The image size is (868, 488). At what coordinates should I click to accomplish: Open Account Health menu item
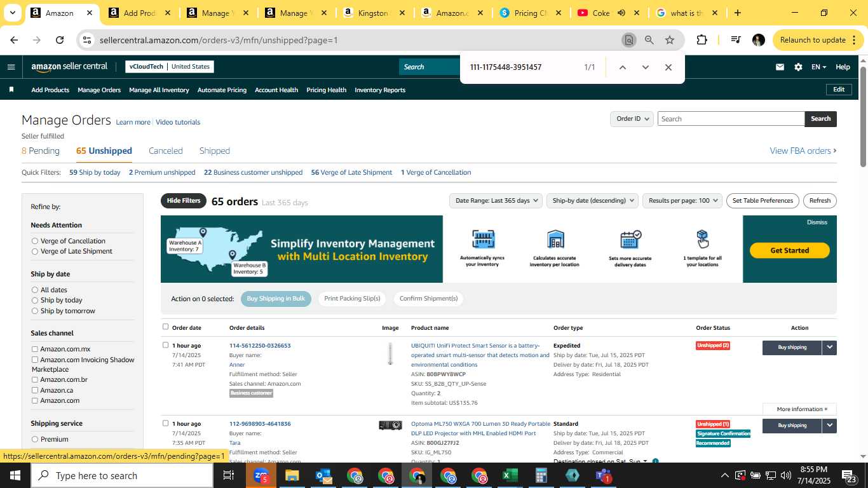(x=276, y=90)
